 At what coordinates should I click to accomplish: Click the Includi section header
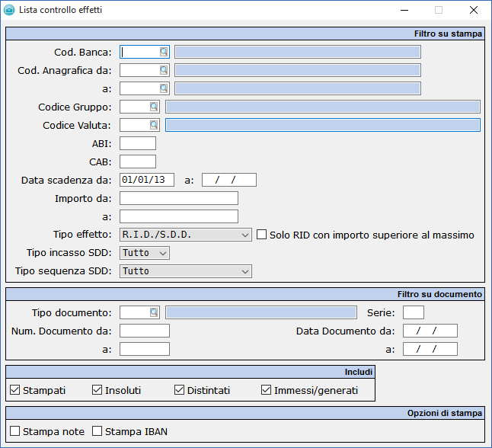pos(190,372)
